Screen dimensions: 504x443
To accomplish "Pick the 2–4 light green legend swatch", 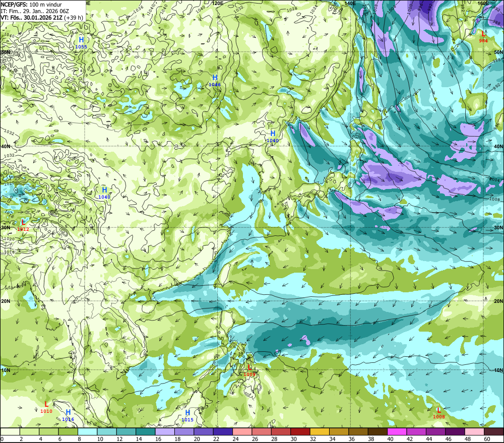I will click(29, 432).
